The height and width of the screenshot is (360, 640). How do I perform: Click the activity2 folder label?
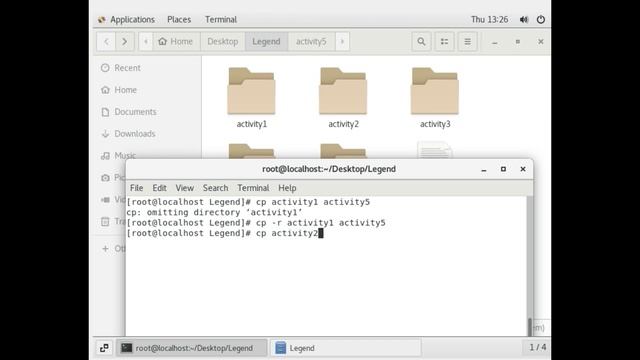(x=343, y=124)
